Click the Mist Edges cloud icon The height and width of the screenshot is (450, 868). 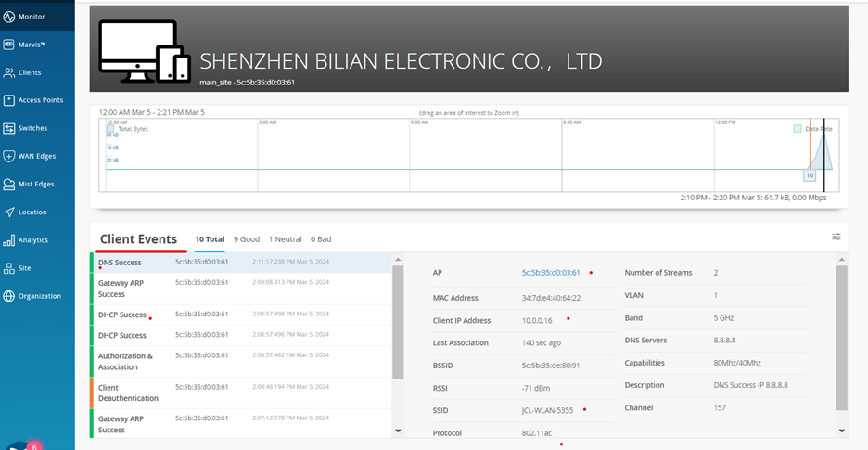pos(9,184)
